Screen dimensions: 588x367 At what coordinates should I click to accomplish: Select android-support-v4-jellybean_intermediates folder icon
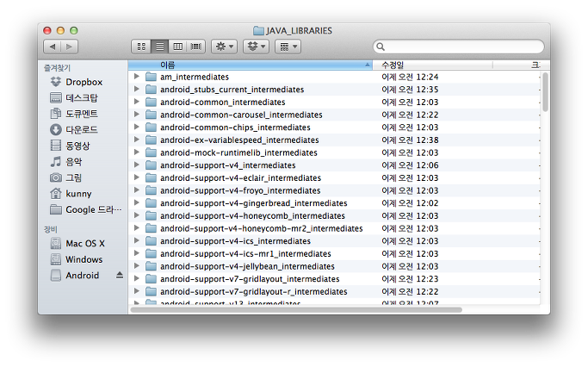(x=151, y=266)
